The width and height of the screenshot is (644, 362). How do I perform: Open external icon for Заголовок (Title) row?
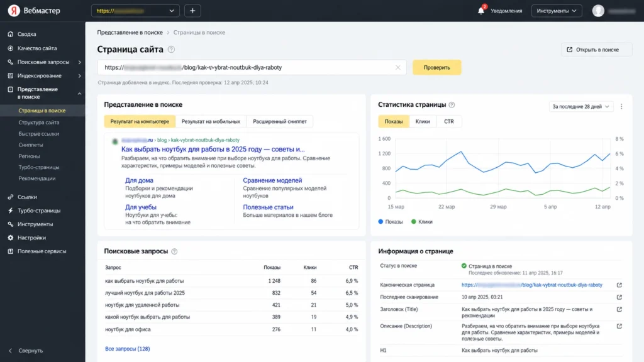(x=619, y=309)
